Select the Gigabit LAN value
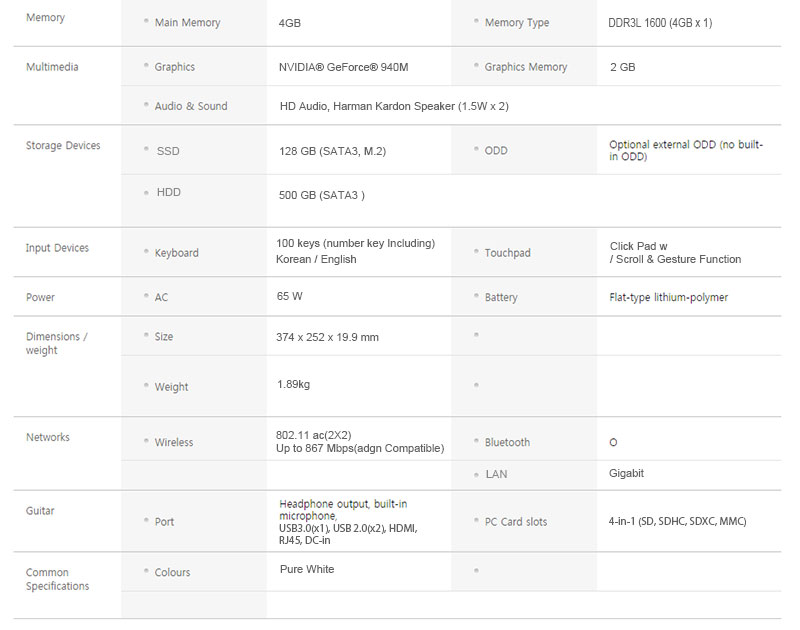 626,473
